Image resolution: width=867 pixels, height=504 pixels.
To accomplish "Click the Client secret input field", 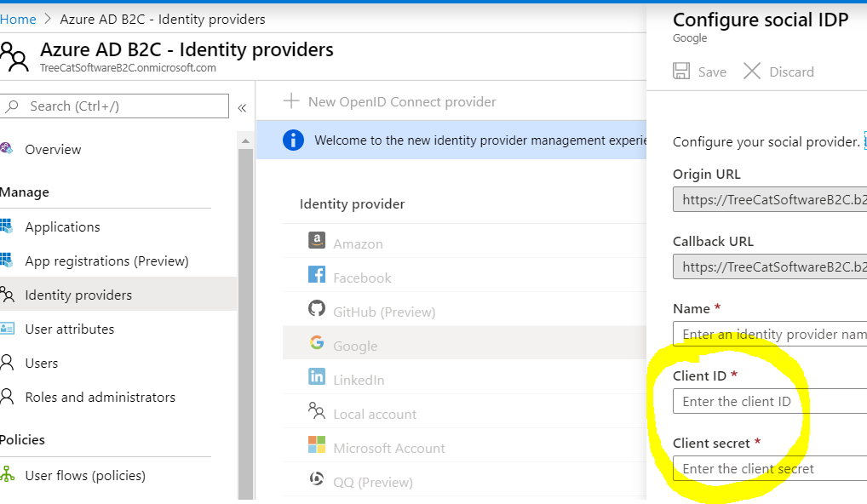I will 770,468.
